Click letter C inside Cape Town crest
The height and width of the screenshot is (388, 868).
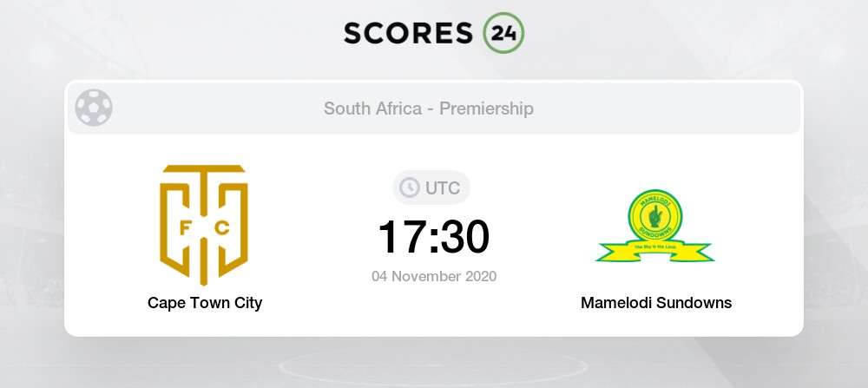(x=222, y=229)
